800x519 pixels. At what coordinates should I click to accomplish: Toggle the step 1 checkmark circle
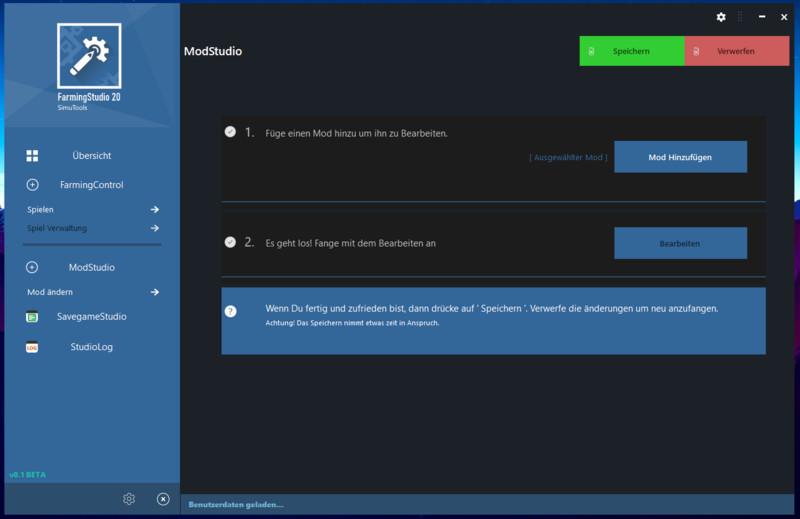(231, 132)
